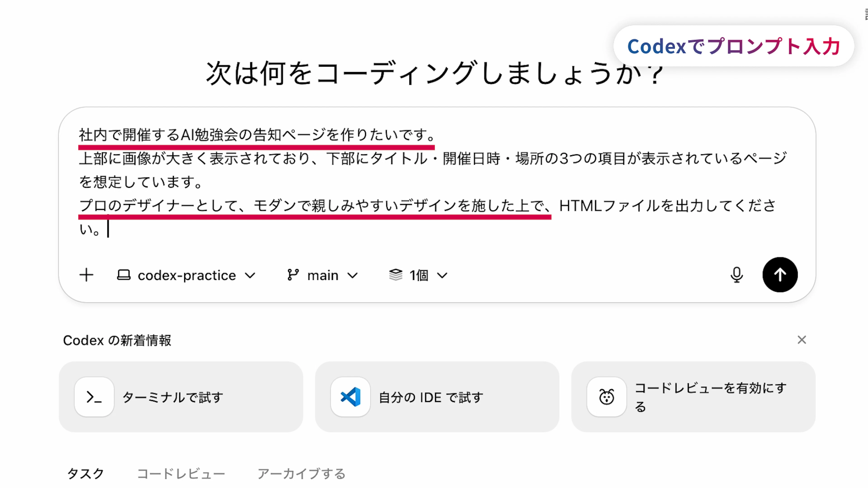Select the アーカイブする tab
This screenshot has width=868, height=488.
[x=302, y=474]
